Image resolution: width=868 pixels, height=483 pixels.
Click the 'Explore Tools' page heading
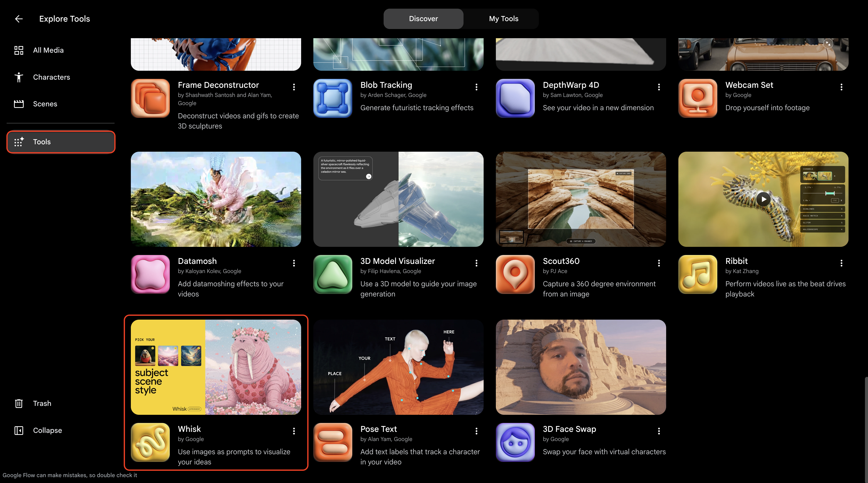click(65, 19)
